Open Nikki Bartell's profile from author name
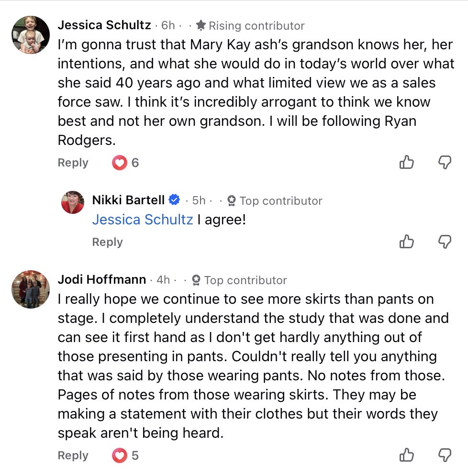This screenshot has height=476, width=468. click(128, 200)
